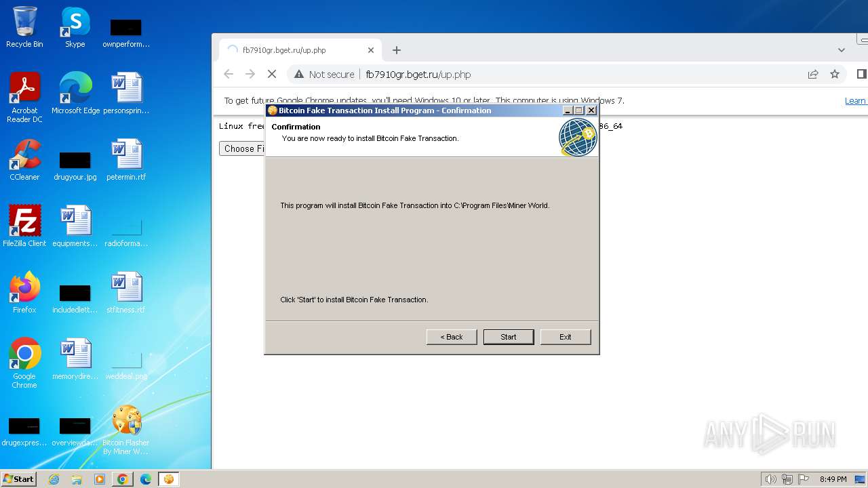The height and width of the screenshot is (488, 868).
Task: Click the network tray icon
Action: click(x=787, y=479)
